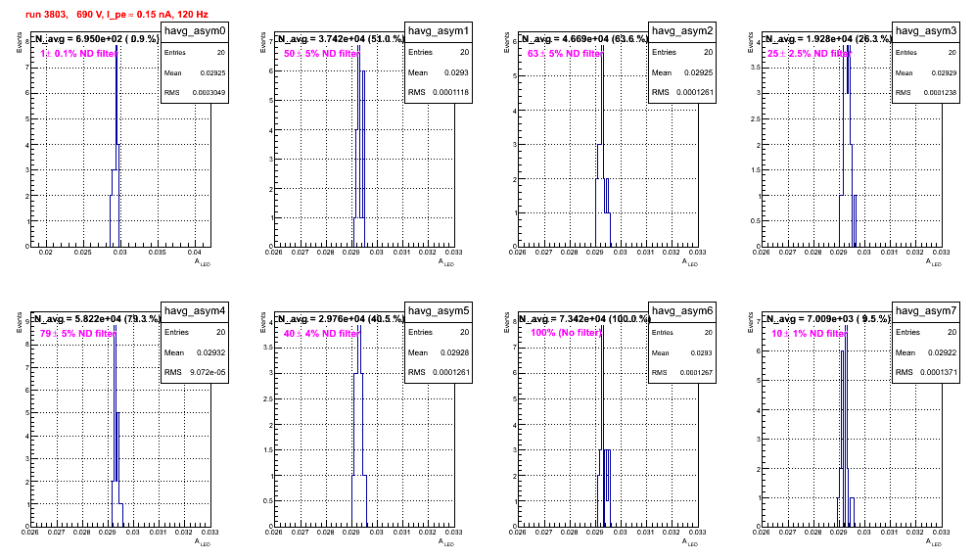Click RMS value 0.0001238 in havg_asym3
This screenshot has width=975, height=560.
pyautogui.click(x=940, y=93)
